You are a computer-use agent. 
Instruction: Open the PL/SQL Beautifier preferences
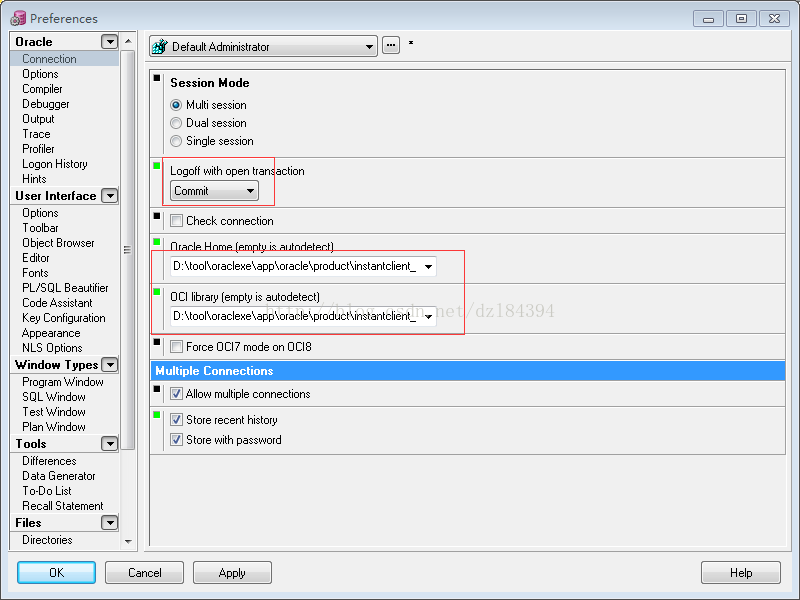65,288
